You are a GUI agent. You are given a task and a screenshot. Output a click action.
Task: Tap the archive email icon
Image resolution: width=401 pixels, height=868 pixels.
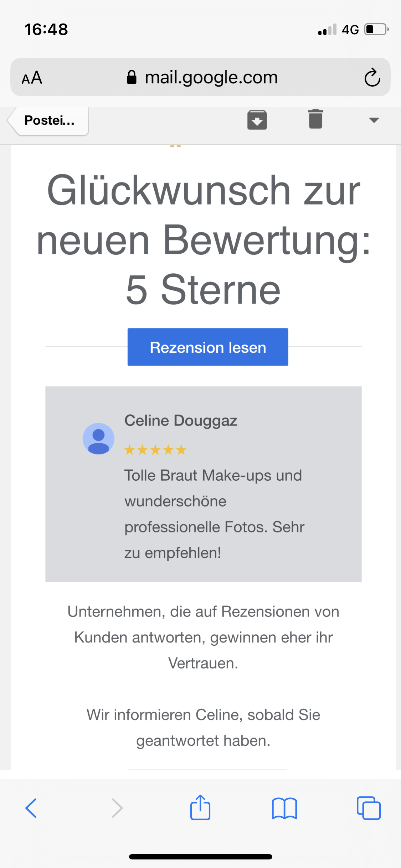pos(257,120)
